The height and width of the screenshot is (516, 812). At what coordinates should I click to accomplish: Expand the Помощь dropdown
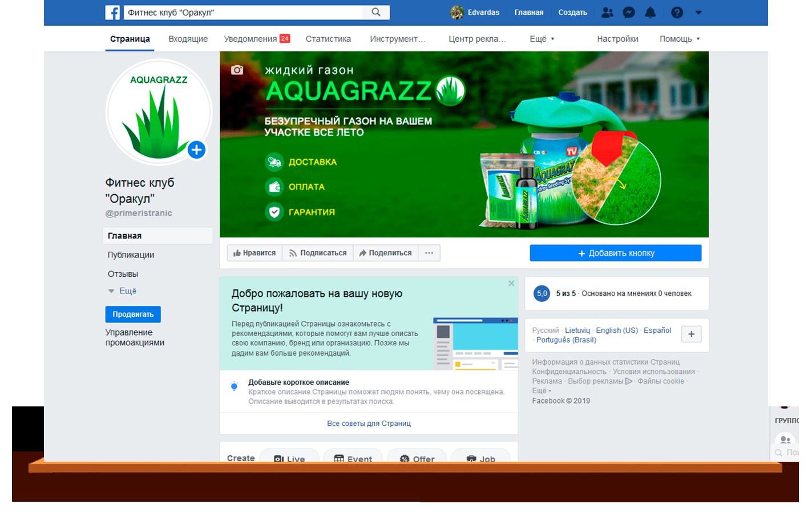coord(680,39)
